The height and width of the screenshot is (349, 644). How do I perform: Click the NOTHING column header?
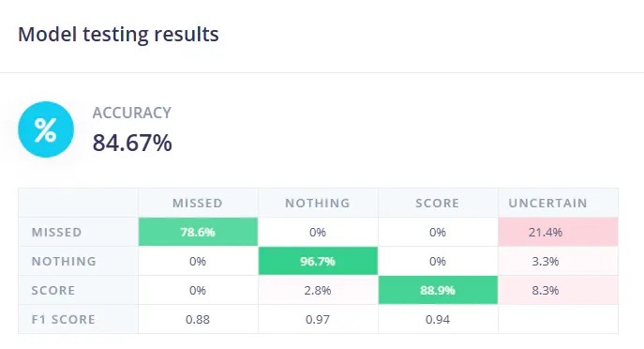point(318,203)
